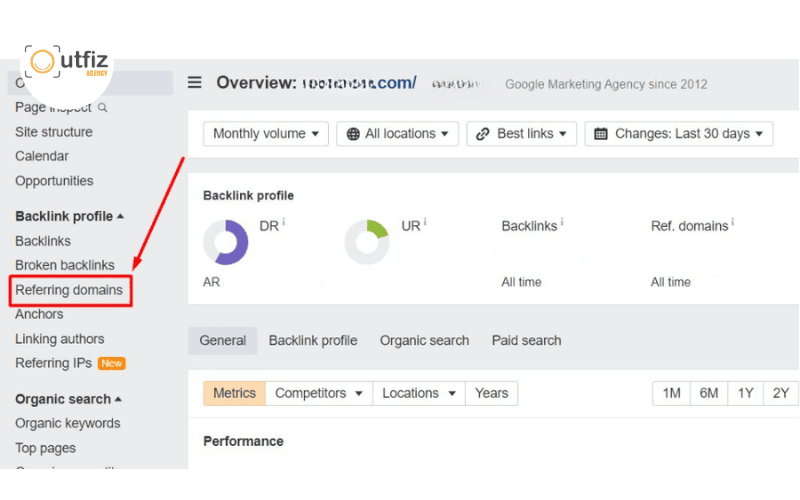Switch to the General tab
Screen dimensions: 800x500
pyautogui.click(x=222, y=340)
